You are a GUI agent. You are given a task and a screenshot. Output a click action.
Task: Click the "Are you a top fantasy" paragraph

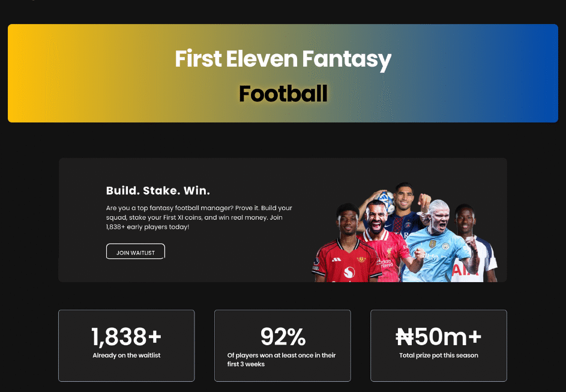199,217
